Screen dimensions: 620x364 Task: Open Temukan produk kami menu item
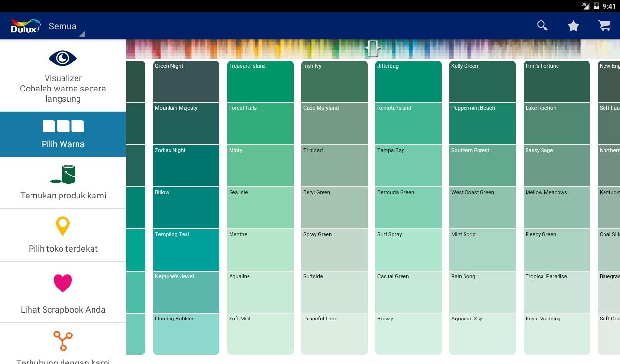pyautogui.click(x=63, y=183)
